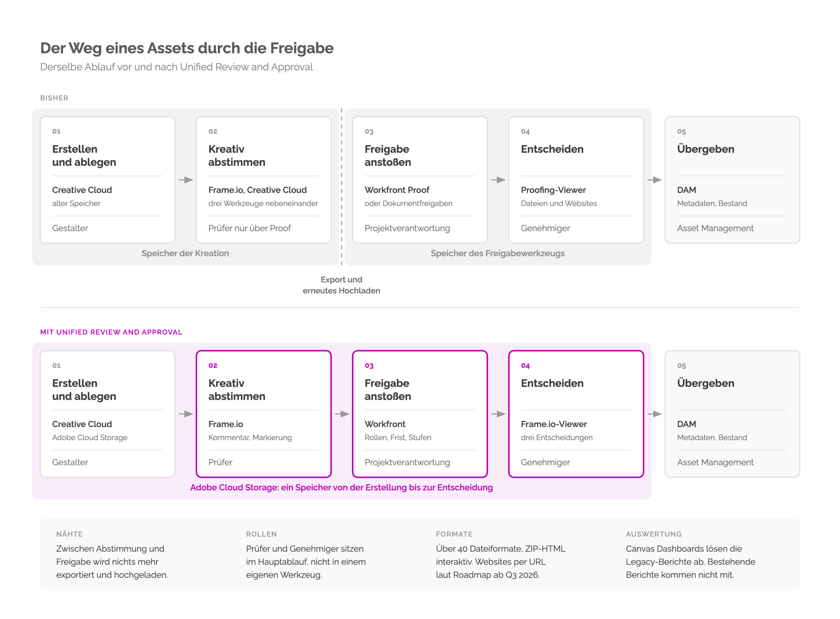Viewport: 840px width, 619px height.
Task: Click "Entscheiden" heading in the BISHER row
Action: (552, 149)
